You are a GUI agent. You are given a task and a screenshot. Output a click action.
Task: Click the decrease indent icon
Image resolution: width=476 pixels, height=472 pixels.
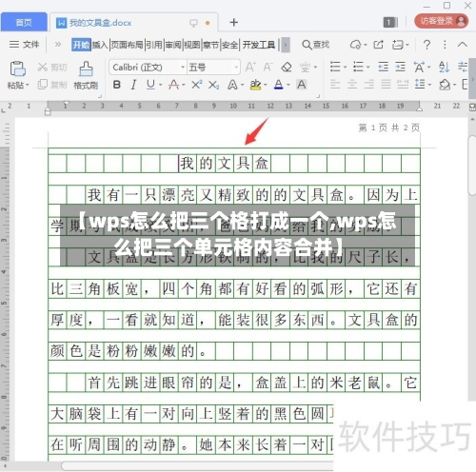point(383,67)
